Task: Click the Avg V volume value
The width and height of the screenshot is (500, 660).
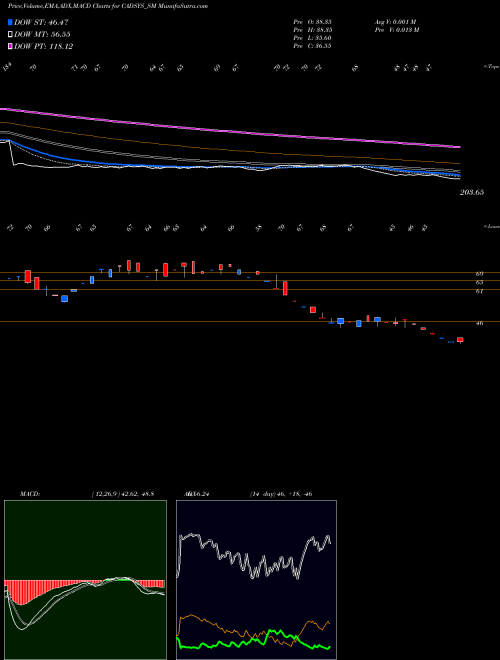Action: (x=395, y=21)
